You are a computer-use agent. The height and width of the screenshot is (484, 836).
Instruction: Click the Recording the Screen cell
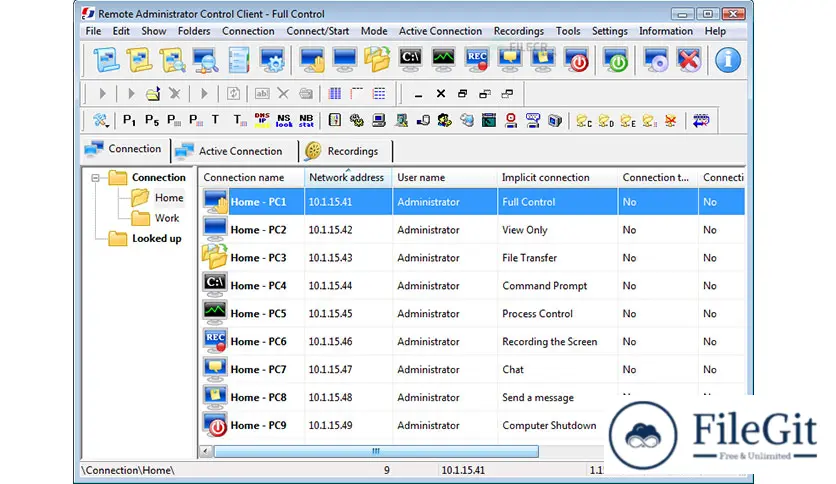tap(550, 342)
